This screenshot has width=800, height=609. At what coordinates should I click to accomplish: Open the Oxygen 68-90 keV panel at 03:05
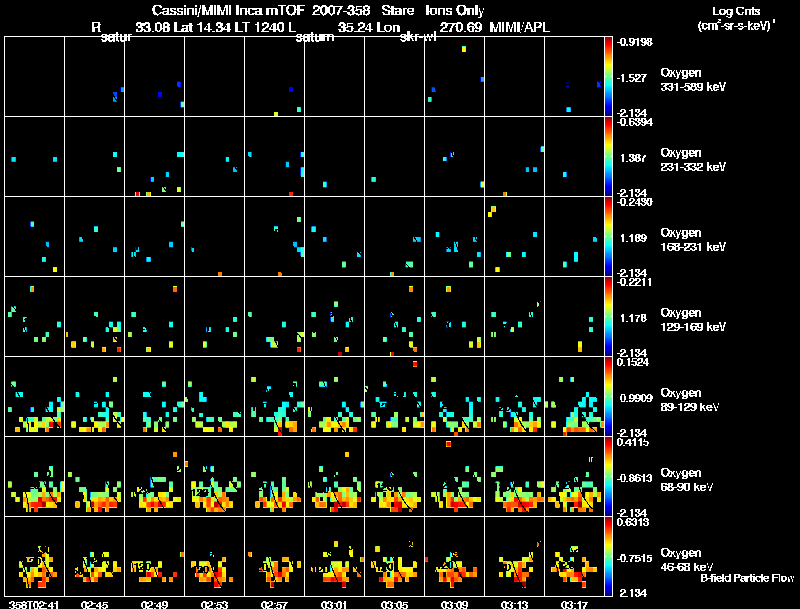(394, 476)
